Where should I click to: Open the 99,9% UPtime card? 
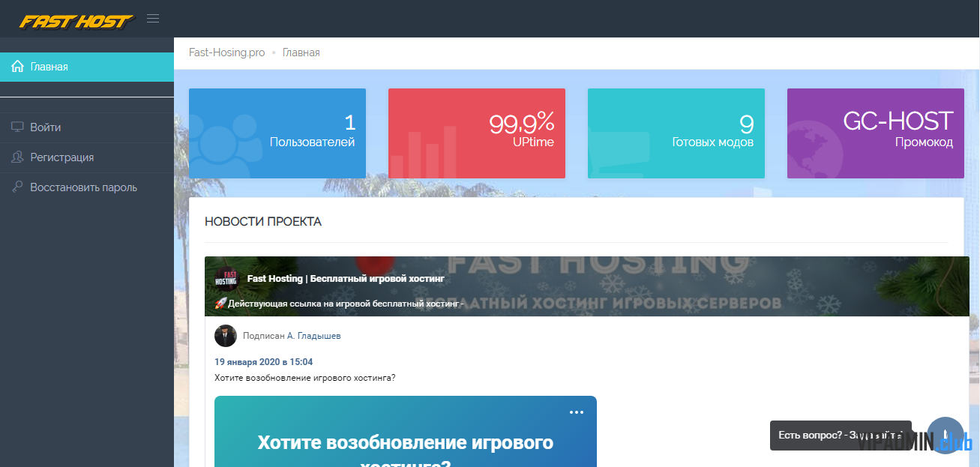(x=477, y=133)
